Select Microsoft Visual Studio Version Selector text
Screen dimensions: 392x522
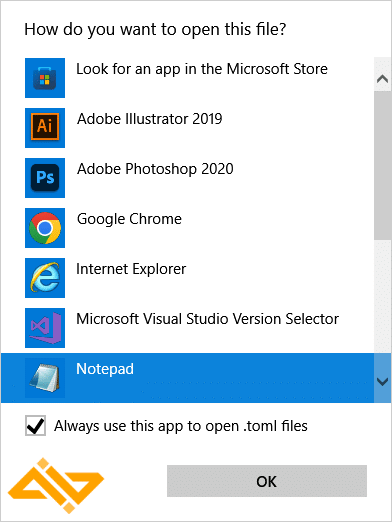point(207,319)
